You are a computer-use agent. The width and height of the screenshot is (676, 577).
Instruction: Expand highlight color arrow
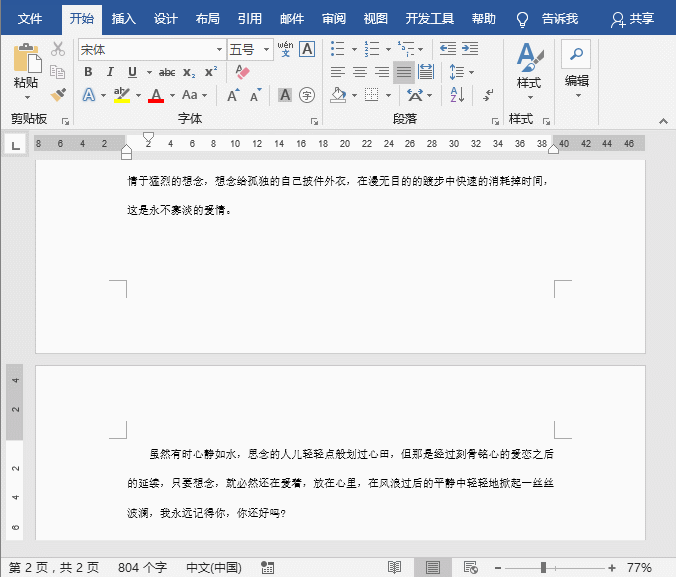138,95
